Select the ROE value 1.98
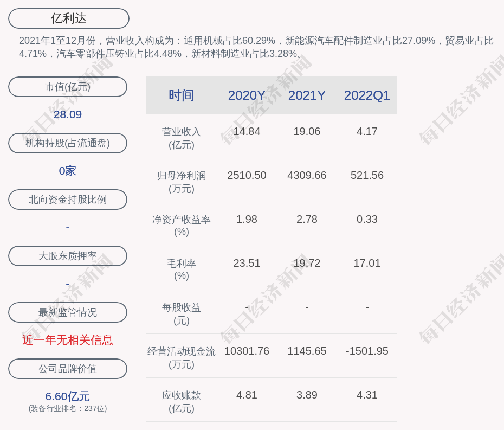 (247, 220)
